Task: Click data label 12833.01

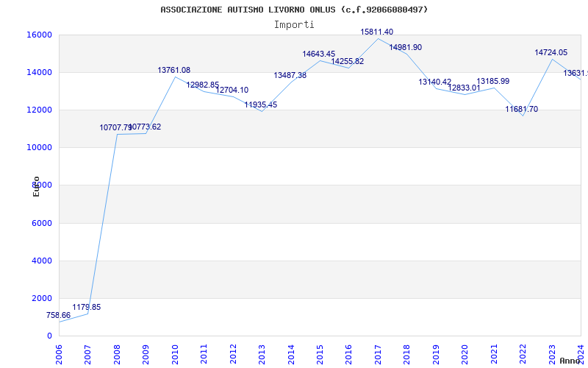Action: pos(465,88)
